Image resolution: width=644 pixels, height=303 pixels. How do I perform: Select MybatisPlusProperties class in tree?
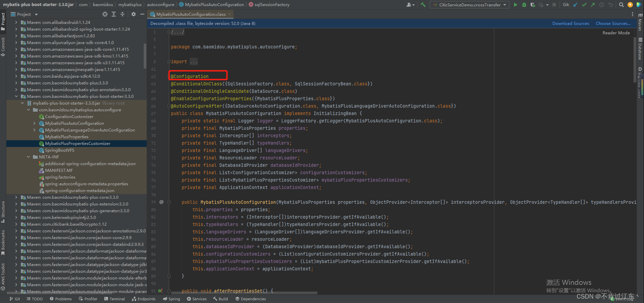[67, 137]
